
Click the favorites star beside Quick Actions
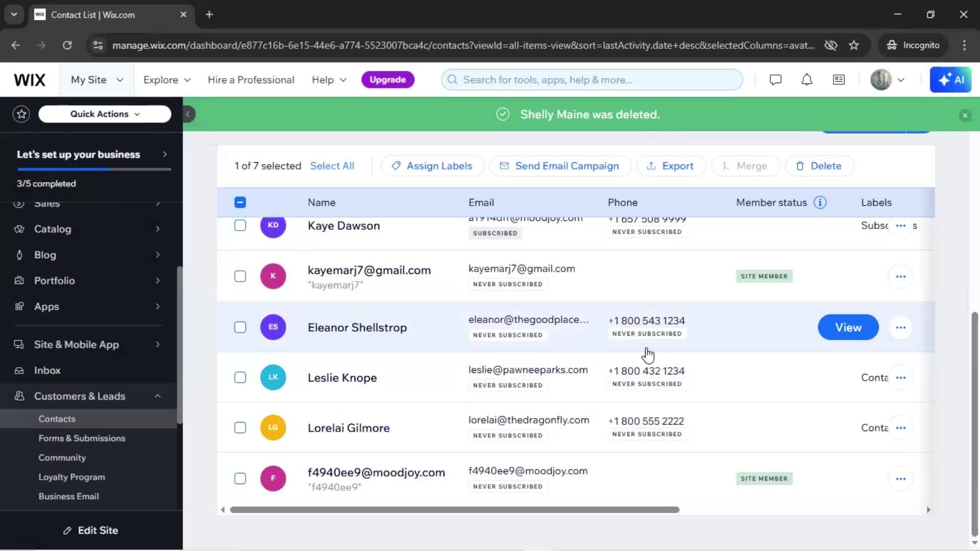coord(21,114)
